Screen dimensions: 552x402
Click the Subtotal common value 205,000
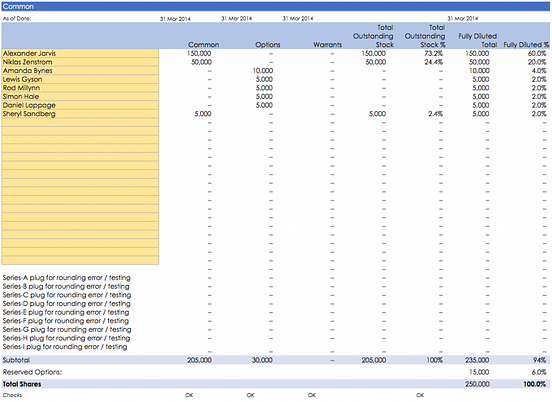200,360
